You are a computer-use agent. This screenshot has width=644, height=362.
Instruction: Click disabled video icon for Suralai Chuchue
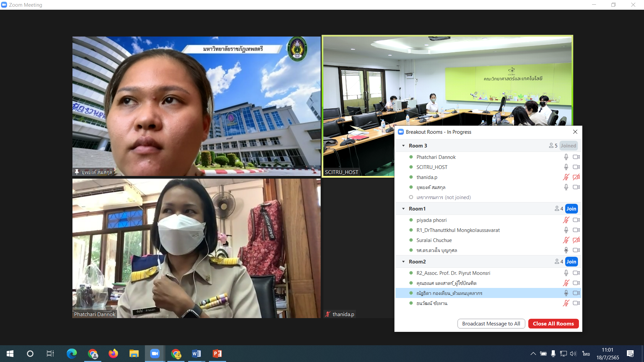576,240
